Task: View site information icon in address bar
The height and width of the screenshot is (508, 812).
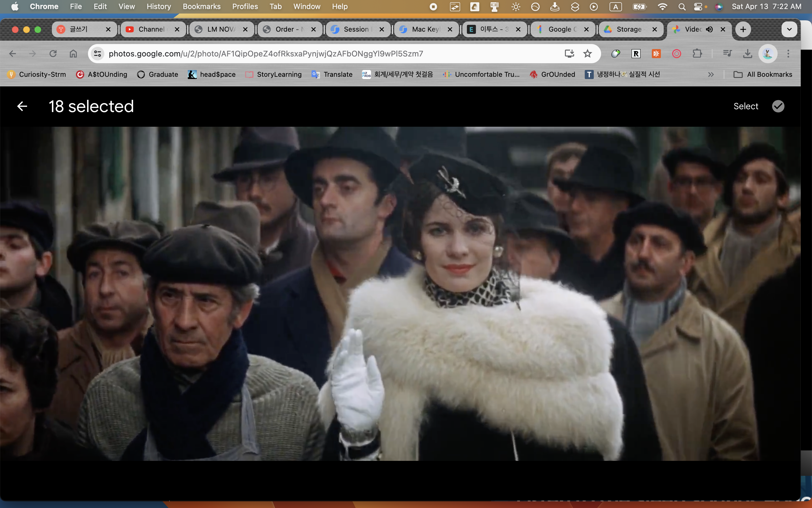Action: pyautogui.click(x=98, y=53)
